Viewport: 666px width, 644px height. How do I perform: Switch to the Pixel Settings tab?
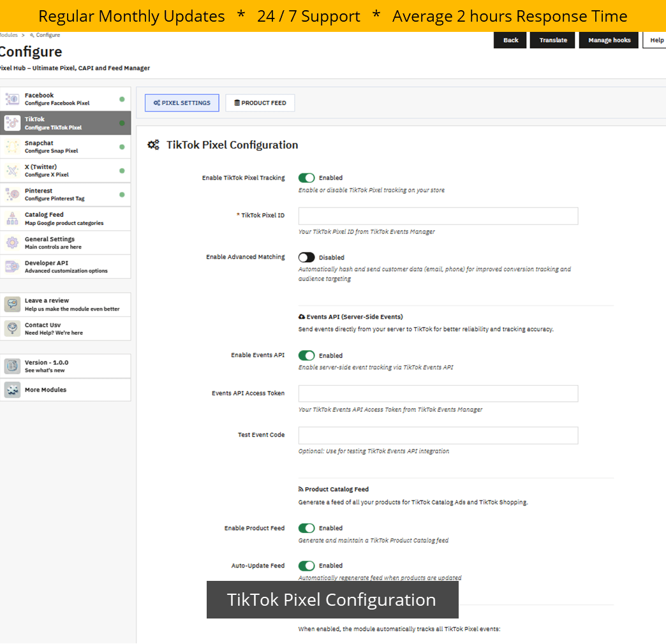click(182, 103)
